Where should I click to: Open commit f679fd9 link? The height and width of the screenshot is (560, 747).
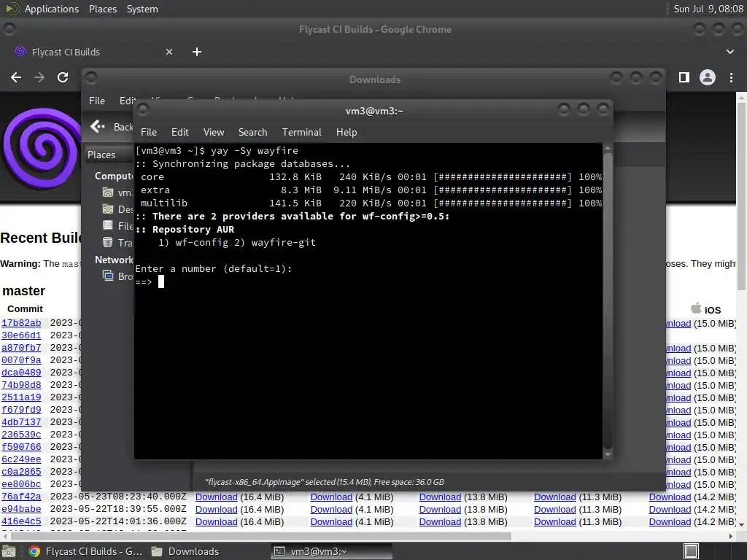(x=21, y=410)
